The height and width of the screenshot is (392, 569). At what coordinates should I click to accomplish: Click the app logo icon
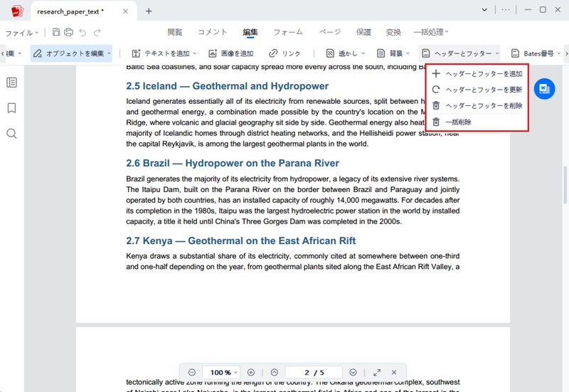17,11
